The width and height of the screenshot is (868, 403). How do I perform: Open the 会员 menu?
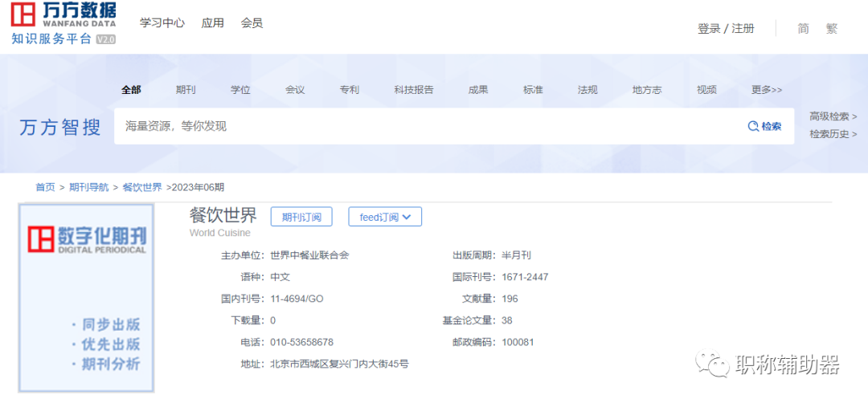pos(252,23)
